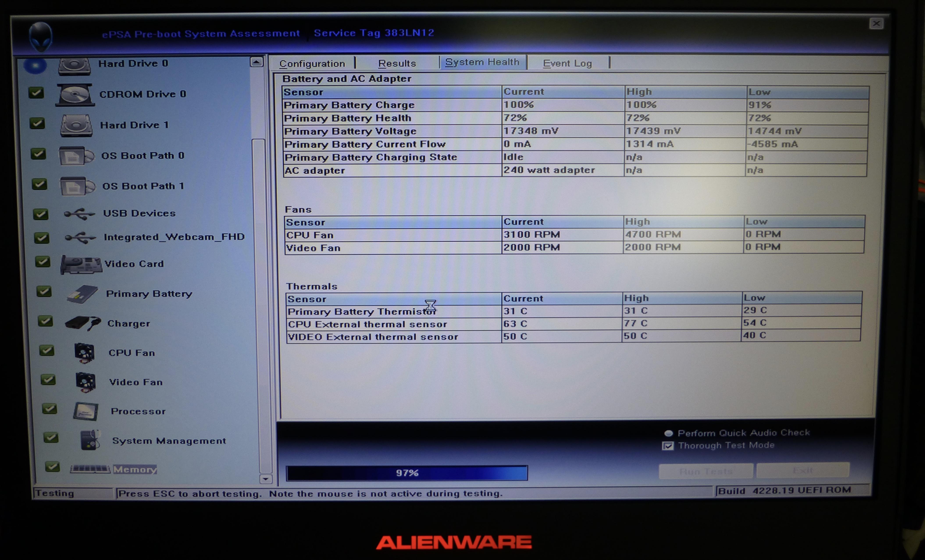Click the 97% test progress bar
Screen dimensions: 925x560
406,473
